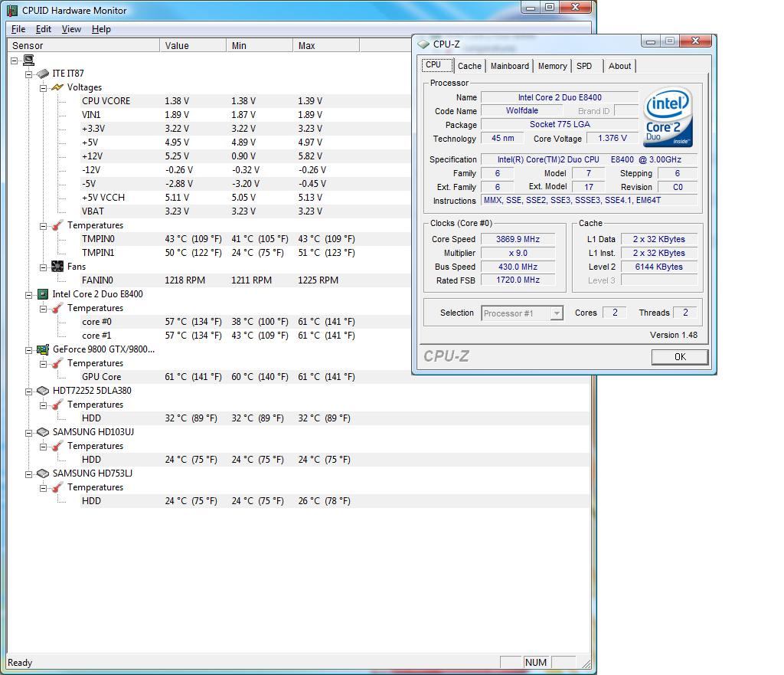The width and height of the screenshot is (784, 675).
Task: Select the CPU tab in CPU-Z
Action: point(437,65)
